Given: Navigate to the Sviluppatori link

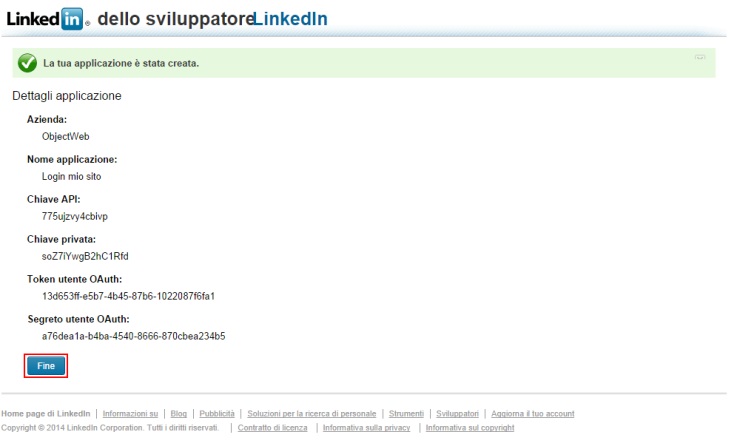Looking at the screenshot, I should (x=459, y=413).
